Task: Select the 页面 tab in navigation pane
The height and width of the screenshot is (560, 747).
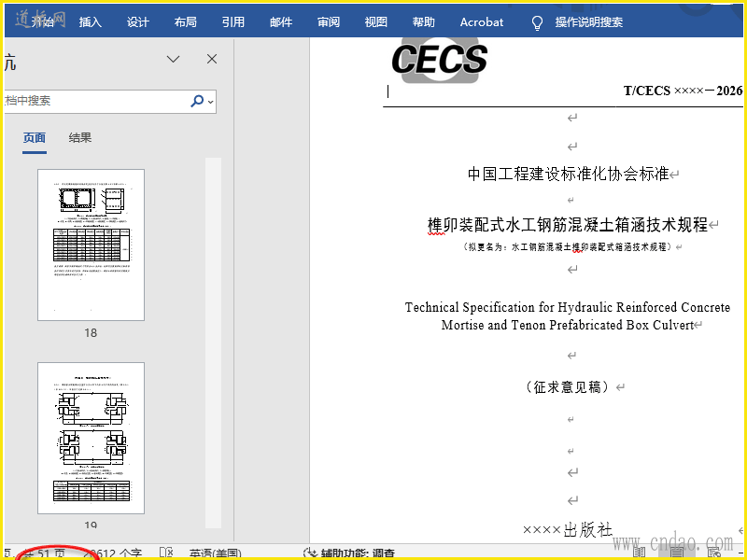Action: 35,138
